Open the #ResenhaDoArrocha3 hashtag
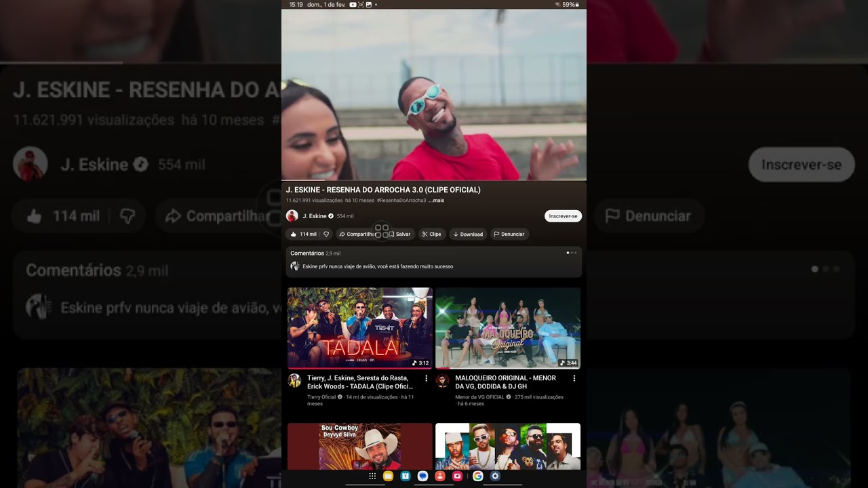This screenshot has height=488, width=868. tap(401, 201)
